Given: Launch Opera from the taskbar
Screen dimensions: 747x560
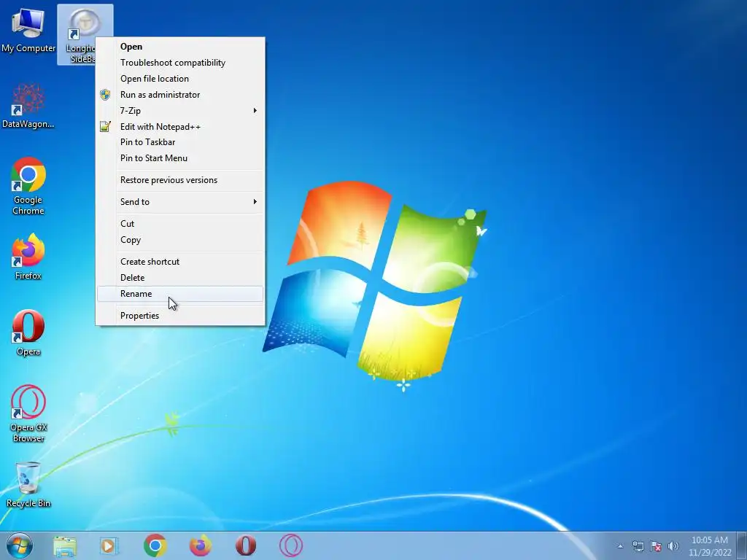Looking at the screenshot, I should (246, 545).
